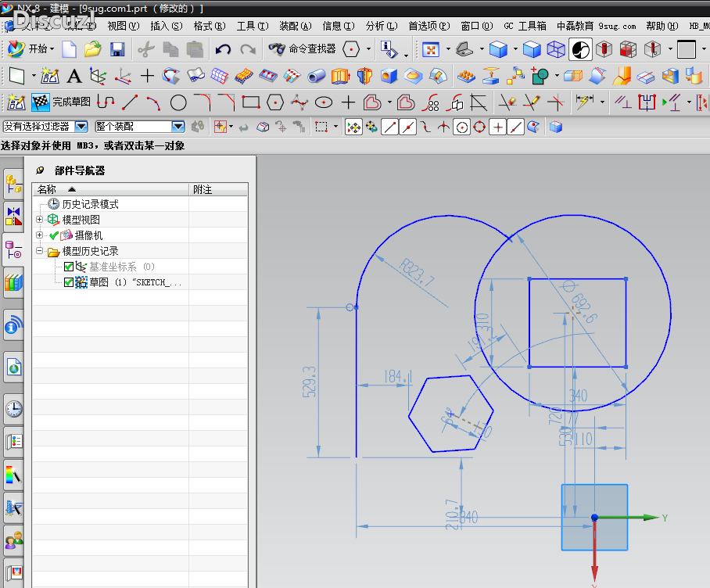This screenshot has height=588, width=710.
Task: Click the 附注 column header
Action: pos(218,189)
